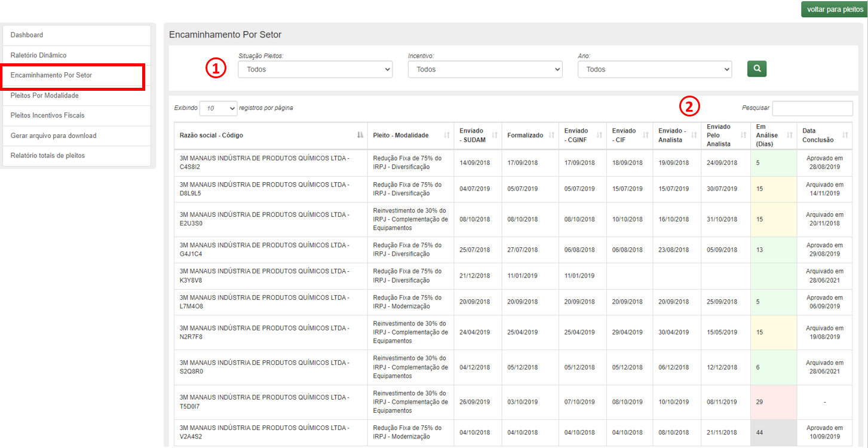Image resolution: width=868 pixels, height=448 pixels.
Task: Click row with code L7M4O8
Action: coord(513,302)
